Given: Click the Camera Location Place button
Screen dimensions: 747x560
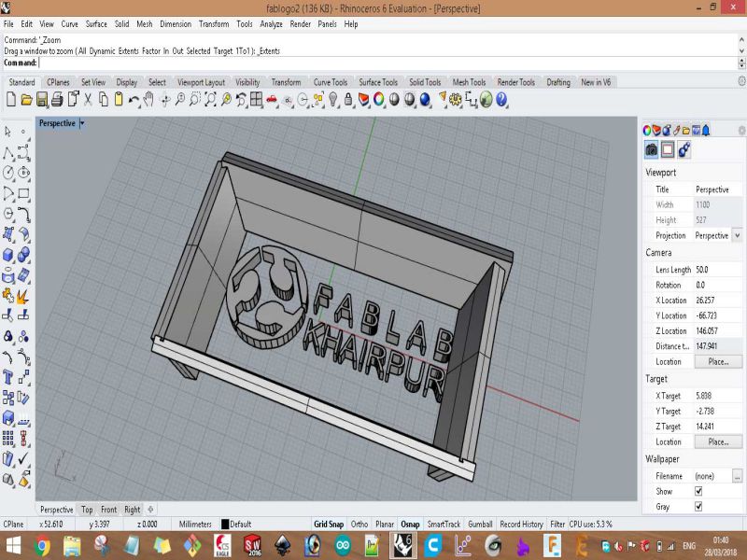Looking at the screenshot, I should (x=717, y=361).
